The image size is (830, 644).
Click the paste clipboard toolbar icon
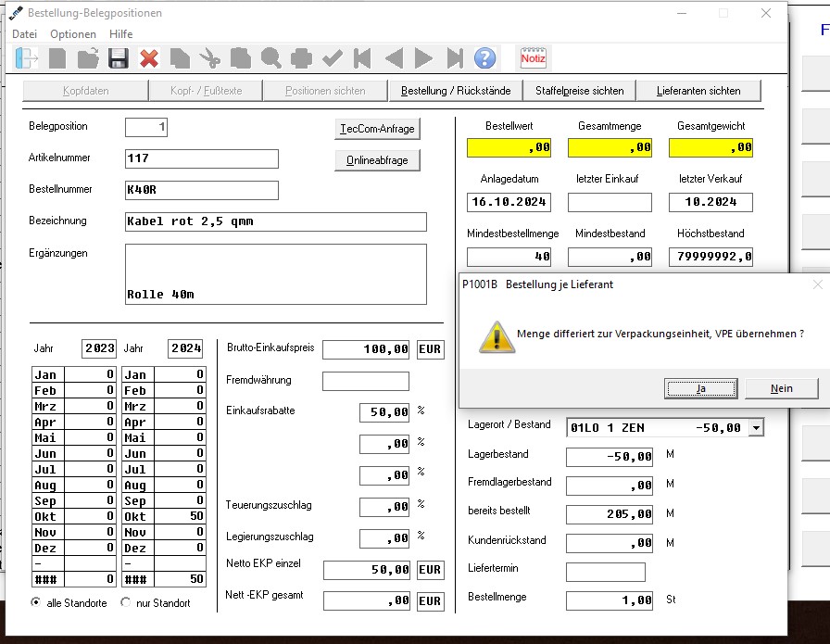click(240, 58)
